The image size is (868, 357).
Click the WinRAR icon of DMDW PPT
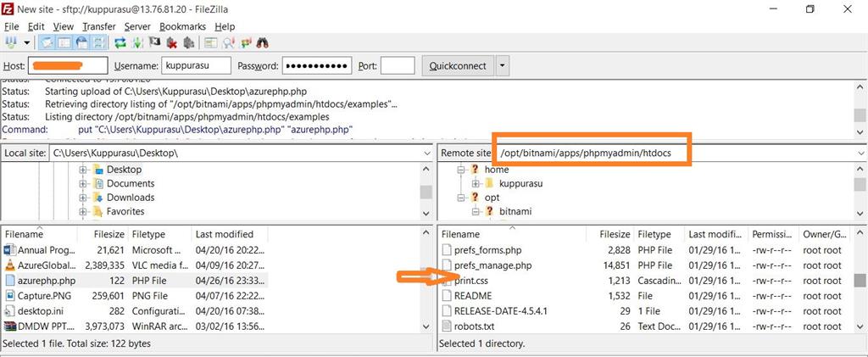point(9,326)
